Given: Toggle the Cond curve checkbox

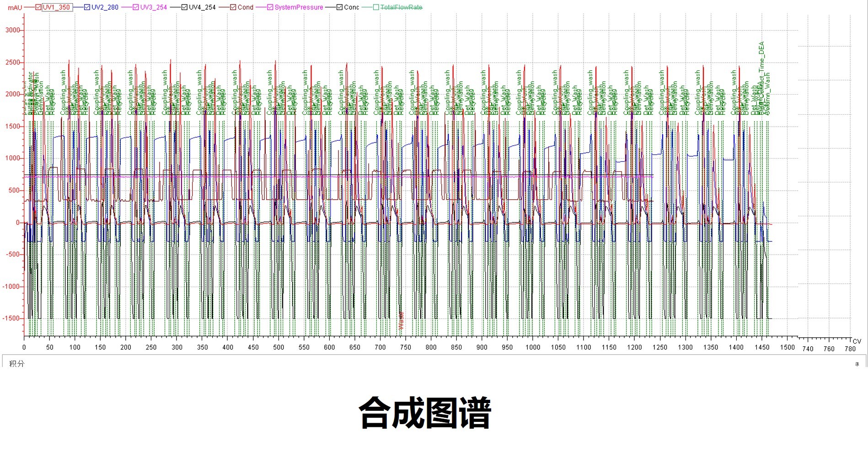Looking at the screenshot, I should (233, 7).
